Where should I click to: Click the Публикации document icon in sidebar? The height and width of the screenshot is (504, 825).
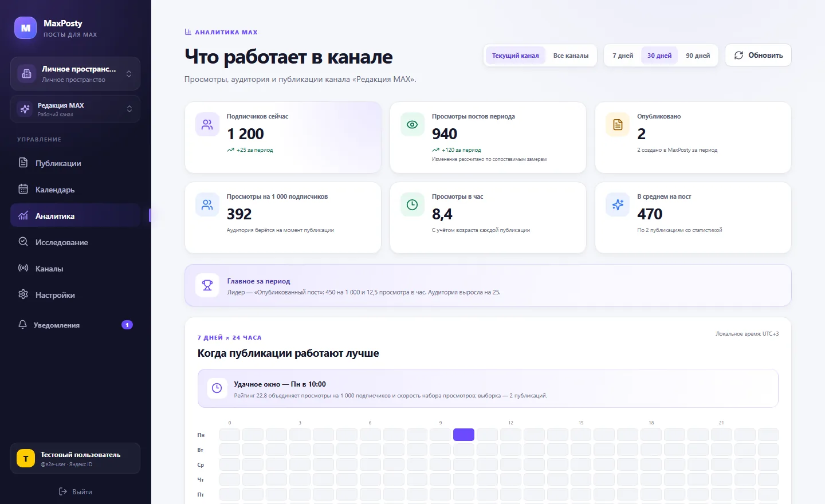(x=23, y=163)
